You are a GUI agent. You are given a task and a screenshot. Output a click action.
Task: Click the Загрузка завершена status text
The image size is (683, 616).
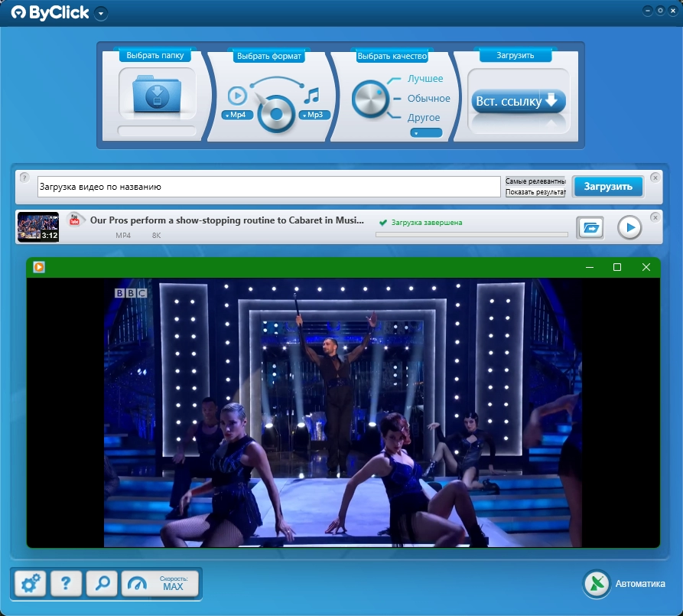click(427, 223)
